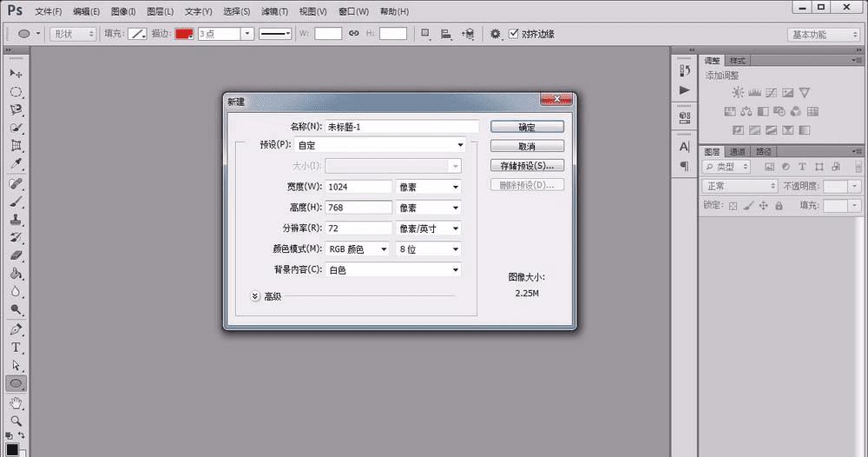Select the Eyedropper tool

[x=16, y=164]
